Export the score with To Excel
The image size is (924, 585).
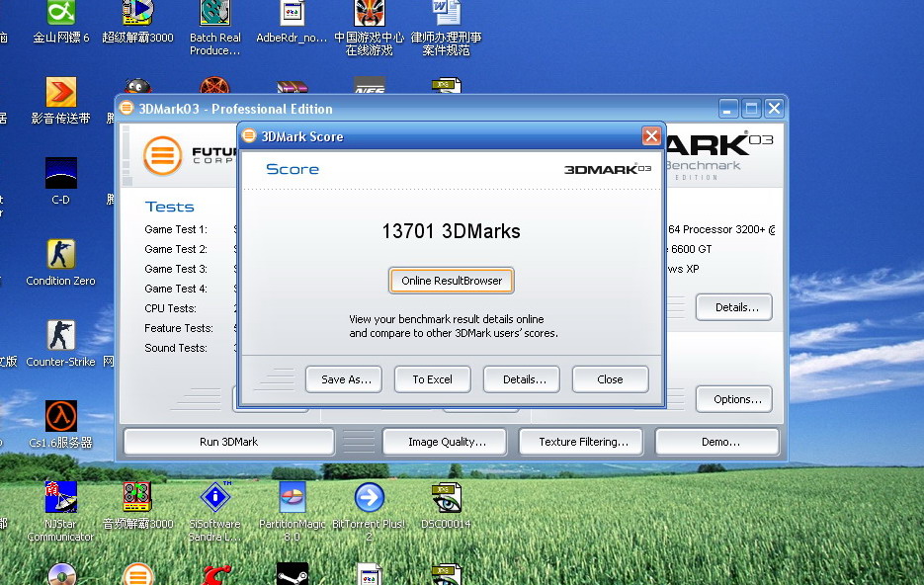(433, 379)
